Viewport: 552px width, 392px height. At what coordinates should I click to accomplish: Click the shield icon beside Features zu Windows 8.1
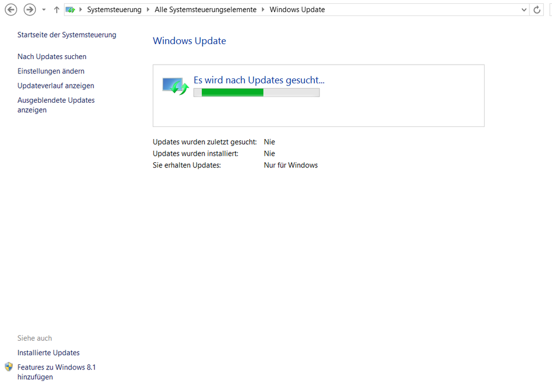tap(8, 367)
